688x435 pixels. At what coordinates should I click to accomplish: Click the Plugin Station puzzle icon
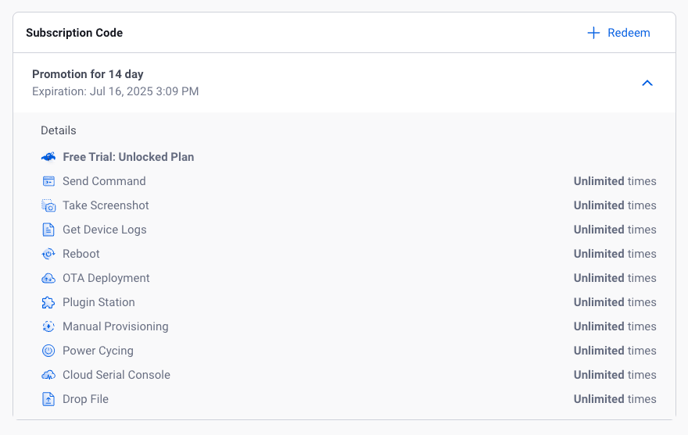point(48,302)
